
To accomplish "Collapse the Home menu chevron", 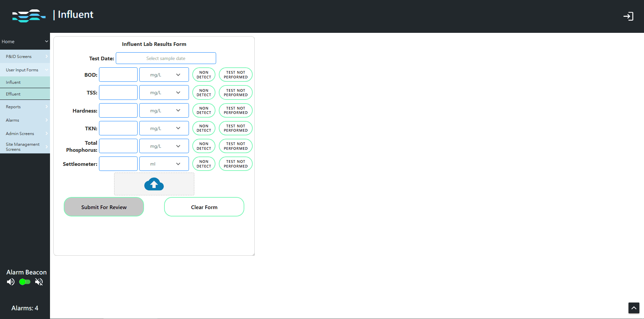I will click(x=46, y=41).
